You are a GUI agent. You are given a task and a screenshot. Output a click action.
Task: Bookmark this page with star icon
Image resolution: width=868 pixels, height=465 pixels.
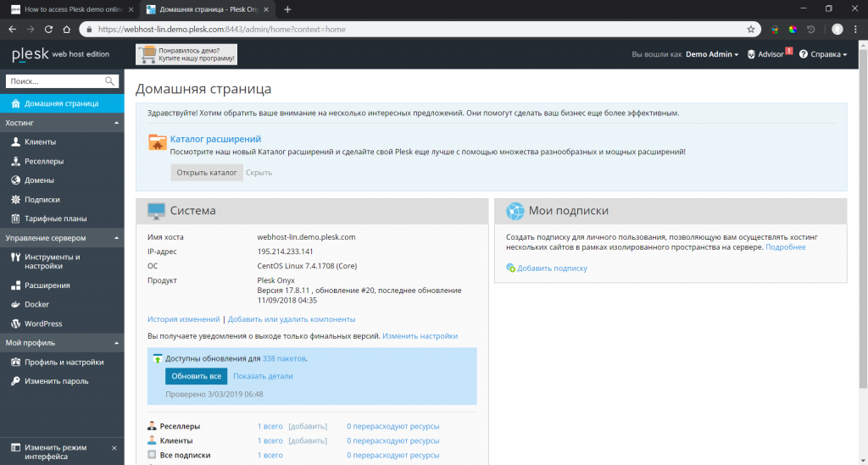(x=751, y=28)
